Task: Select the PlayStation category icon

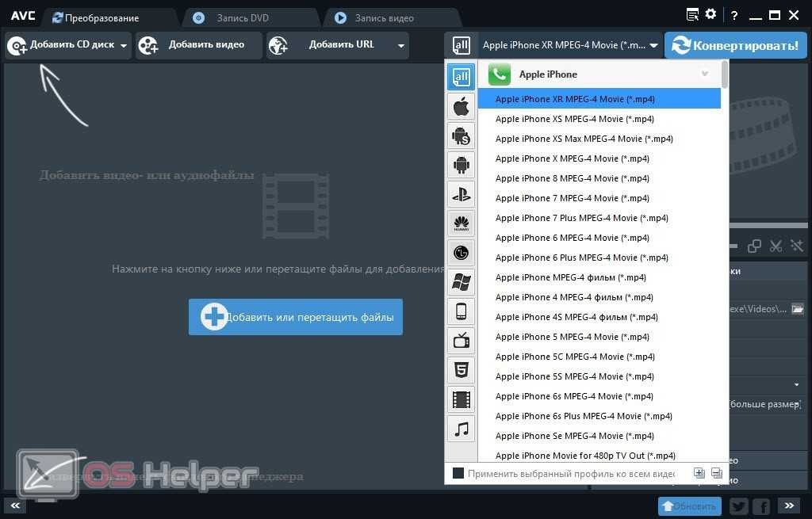Action: tap(461, 194)
